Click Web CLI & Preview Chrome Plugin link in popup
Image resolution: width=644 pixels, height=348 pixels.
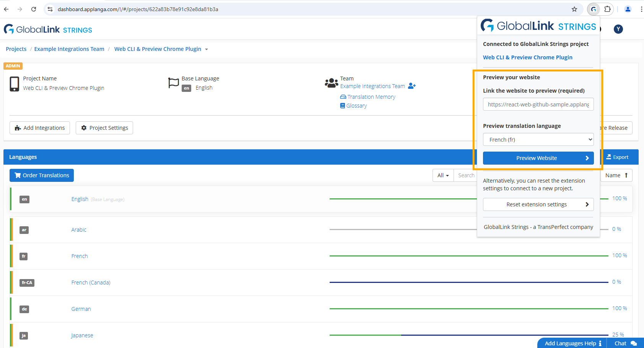528,57
